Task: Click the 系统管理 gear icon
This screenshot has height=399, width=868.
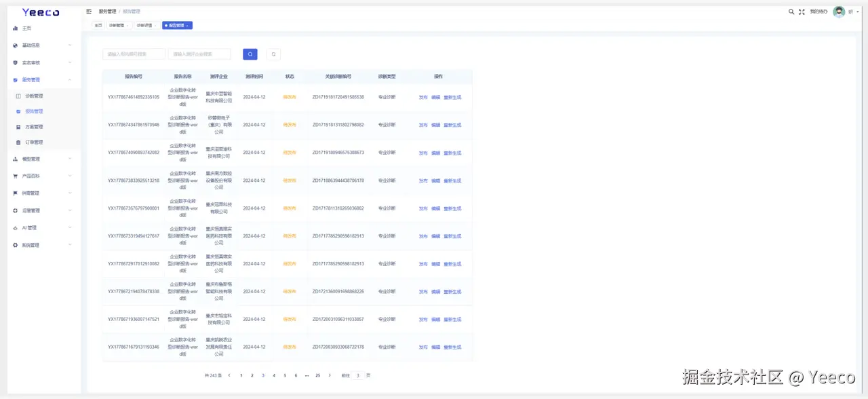Action: (x=16, y=245)
